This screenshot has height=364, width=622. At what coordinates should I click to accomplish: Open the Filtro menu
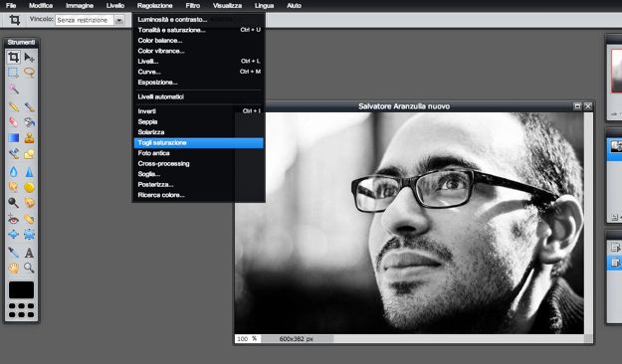[x=193, y=6]
